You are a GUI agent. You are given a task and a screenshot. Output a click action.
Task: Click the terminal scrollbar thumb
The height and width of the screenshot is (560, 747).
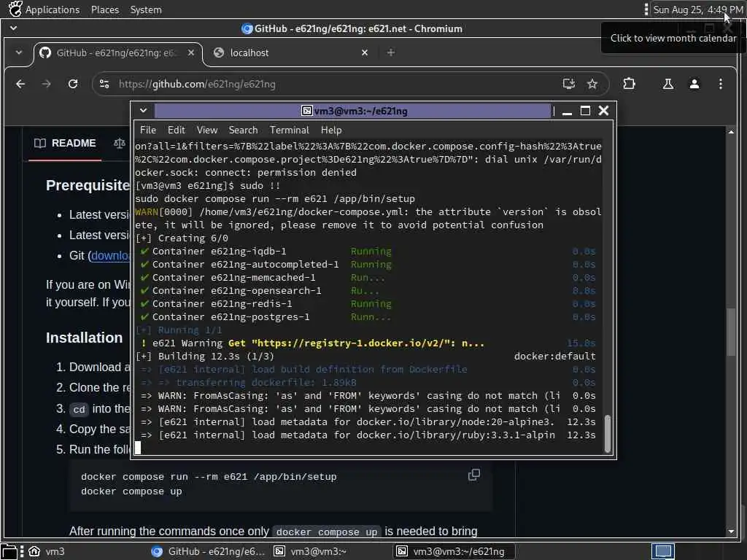(x=608, y=433)
